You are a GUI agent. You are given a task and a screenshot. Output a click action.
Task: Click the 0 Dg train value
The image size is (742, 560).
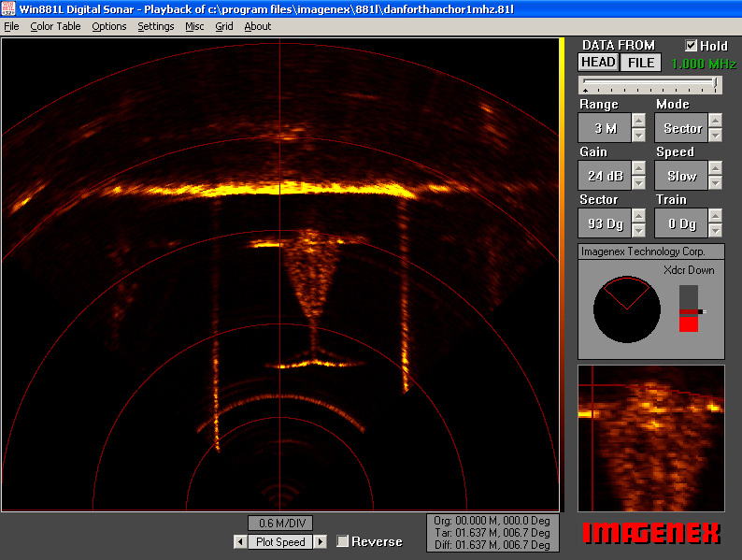coord(681,223)
